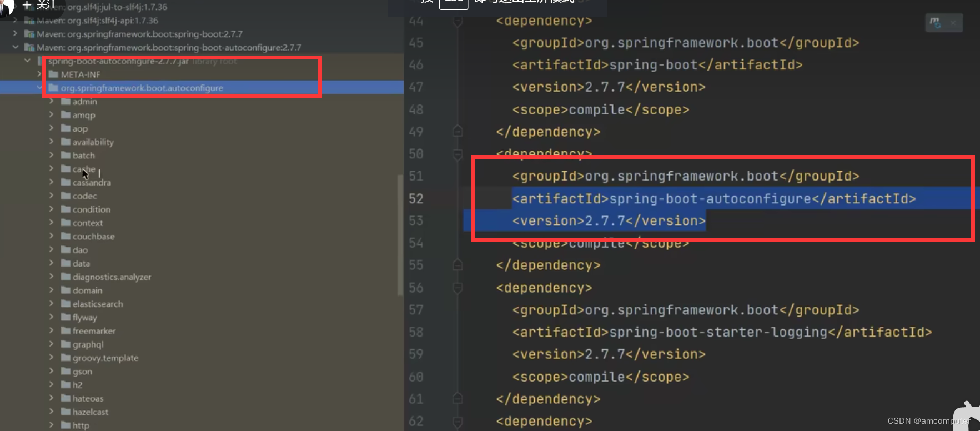Dismiss the Maven reload floating popup

953,23
